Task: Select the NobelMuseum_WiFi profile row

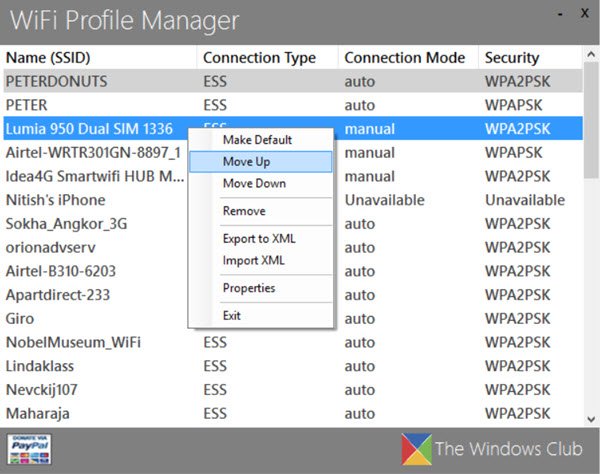Action: click(x=73, y=342)
